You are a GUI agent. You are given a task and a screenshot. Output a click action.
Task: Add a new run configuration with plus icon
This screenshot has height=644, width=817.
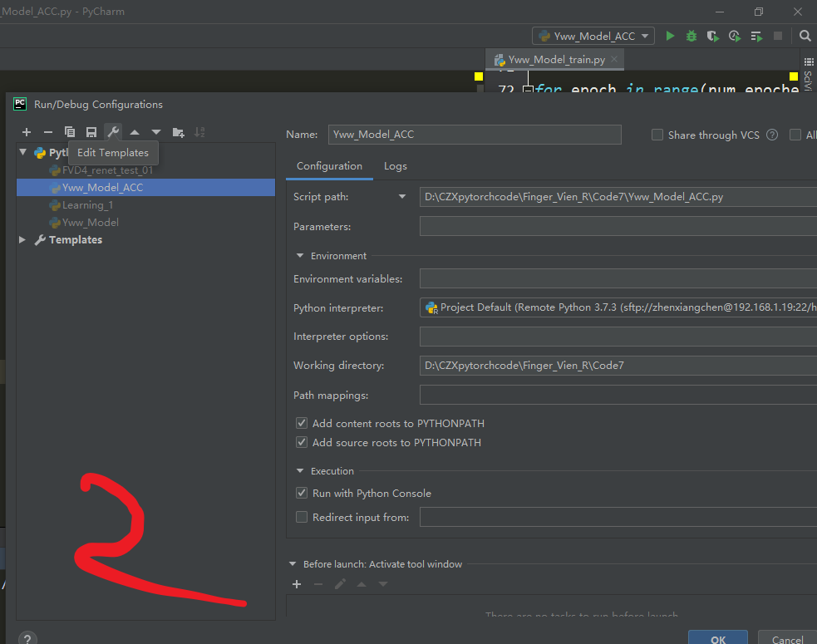27,132
